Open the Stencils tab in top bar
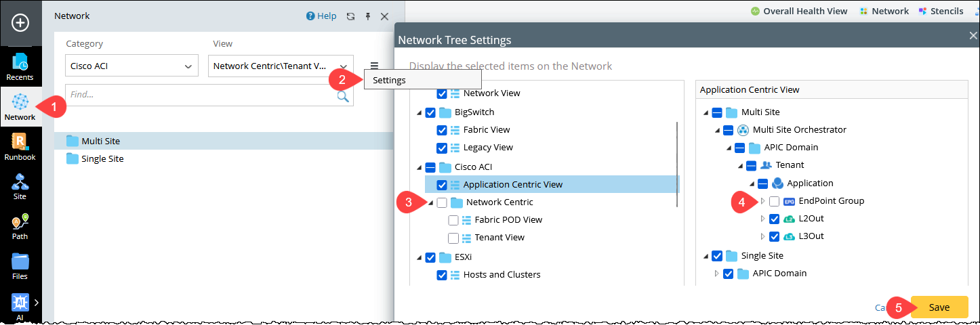The image size is (980, 325). pyautogui.click(x=941, y=11)
